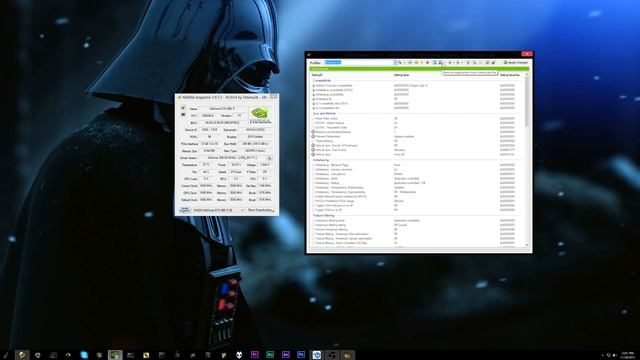This screenshot has height=360, width=640.
Task: Click the gear icon on Vertical Sync Tear Control row
Action: [x=313, y=150]
